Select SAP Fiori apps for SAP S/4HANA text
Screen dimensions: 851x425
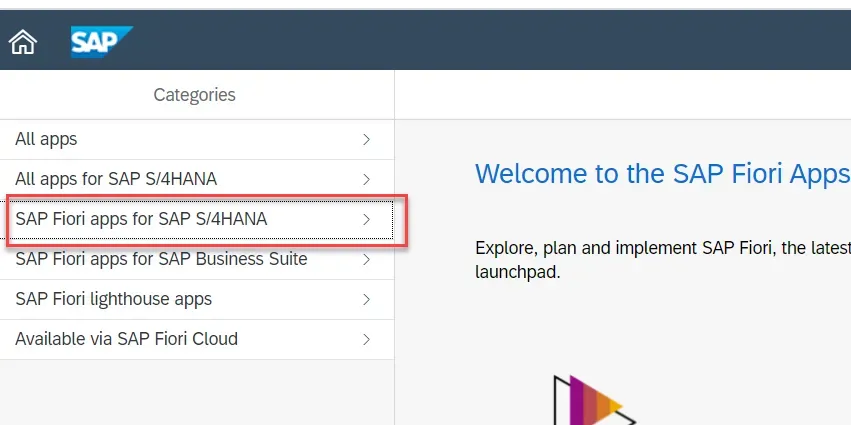coord(141,219)
